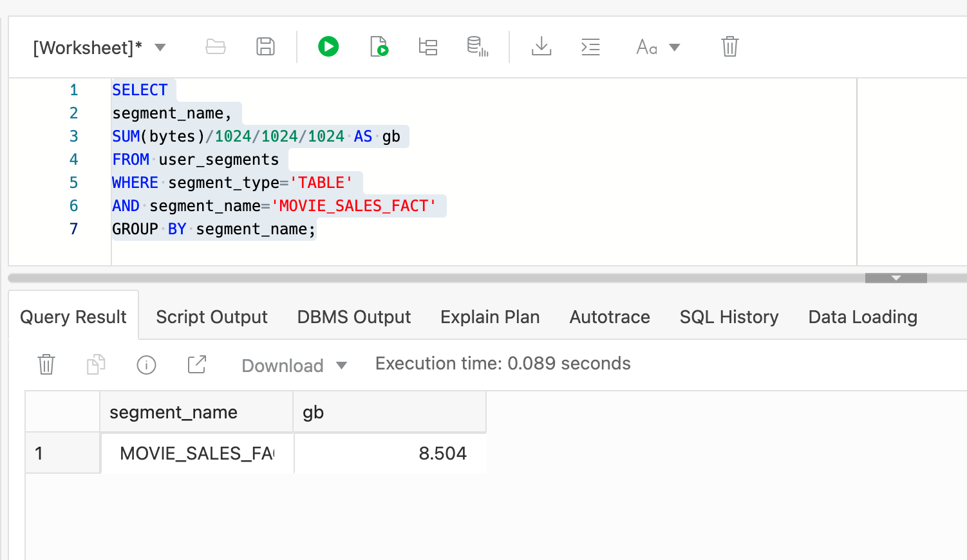Show query result info icon
Screen dimensions: 967x560
tap(146, 365)
